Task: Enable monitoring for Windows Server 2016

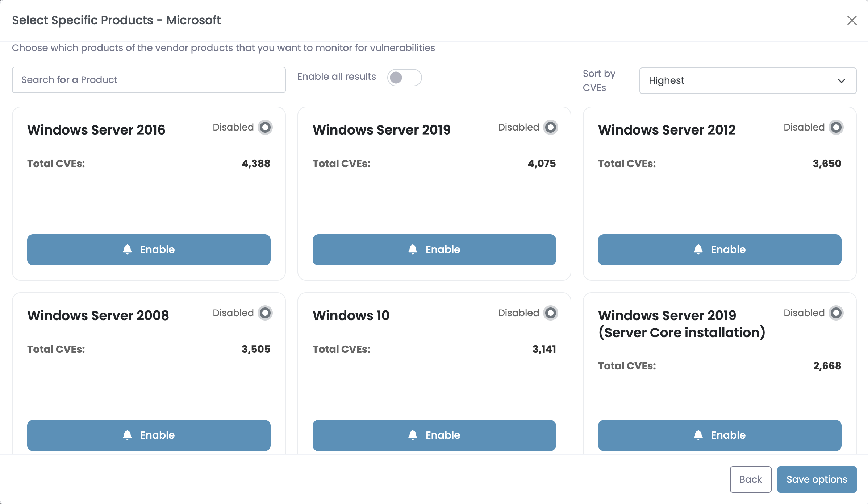Action: point(149,250)
